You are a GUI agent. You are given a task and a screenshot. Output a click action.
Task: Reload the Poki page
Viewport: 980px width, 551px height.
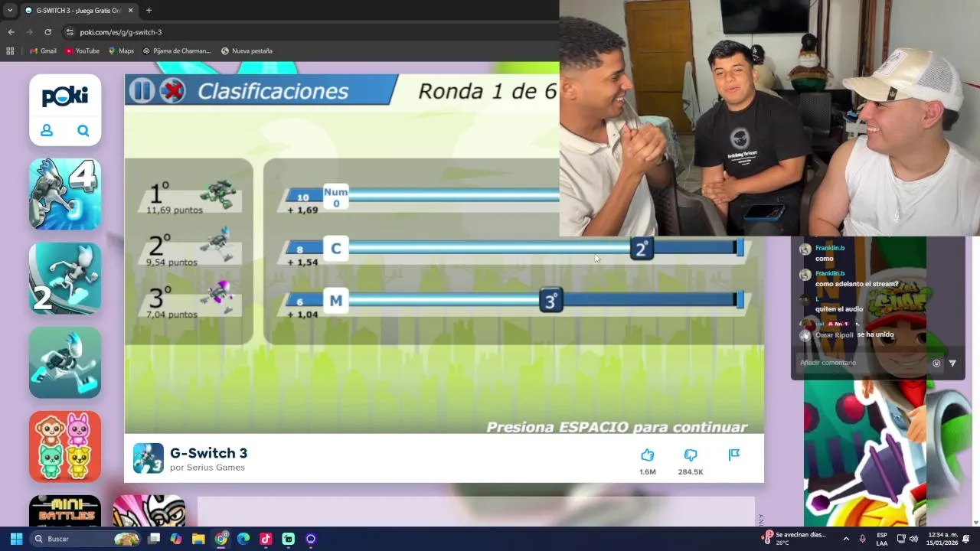[x=47, y=32]
